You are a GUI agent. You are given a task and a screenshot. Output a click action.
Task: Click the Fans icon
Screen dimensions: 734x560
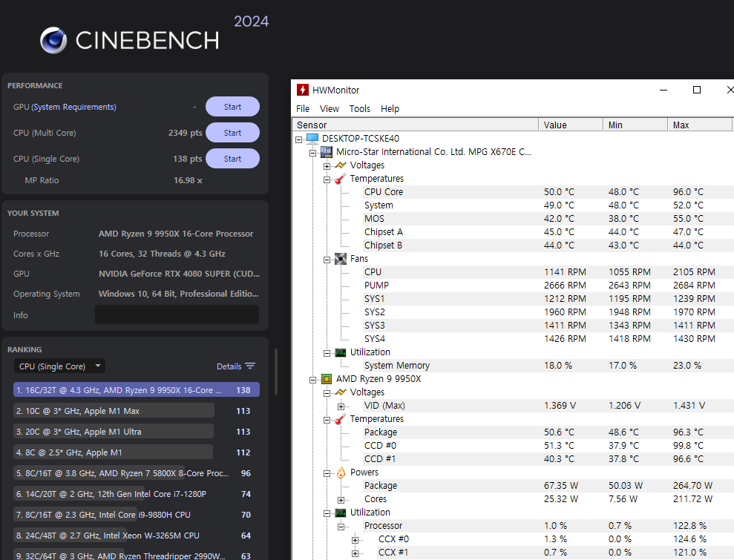tap(341, 259)
